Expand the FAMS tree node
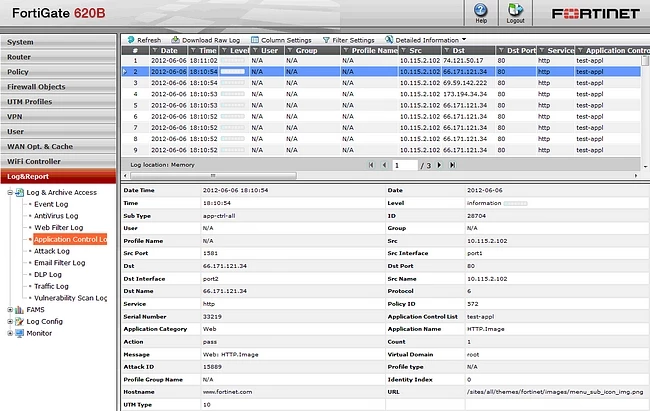Viewport: 650px width, 411px height. pyautogui.click(x=10, y=310)
